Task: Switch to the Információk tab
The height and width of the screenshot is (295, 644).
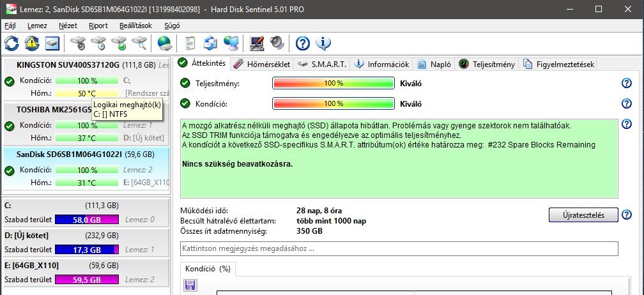Action: coord(382,64)
